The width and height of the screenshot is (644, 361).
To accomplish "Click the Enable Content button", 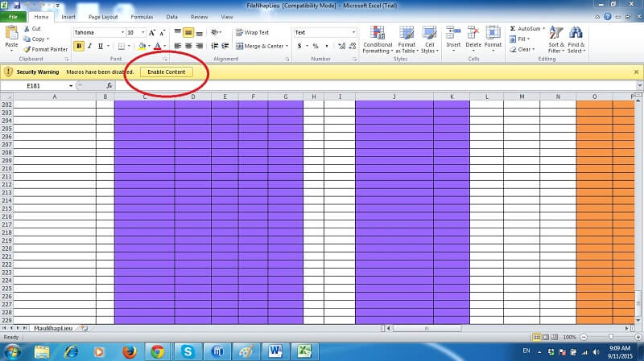I will [x=166, y=72].
